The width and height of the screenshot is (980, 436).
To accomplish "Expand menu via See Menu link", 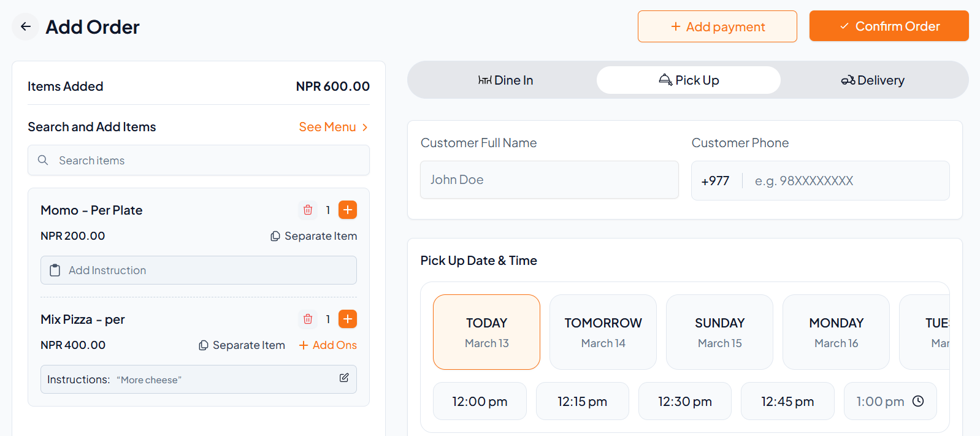I will pyautogui.click(x=333, y=127).
